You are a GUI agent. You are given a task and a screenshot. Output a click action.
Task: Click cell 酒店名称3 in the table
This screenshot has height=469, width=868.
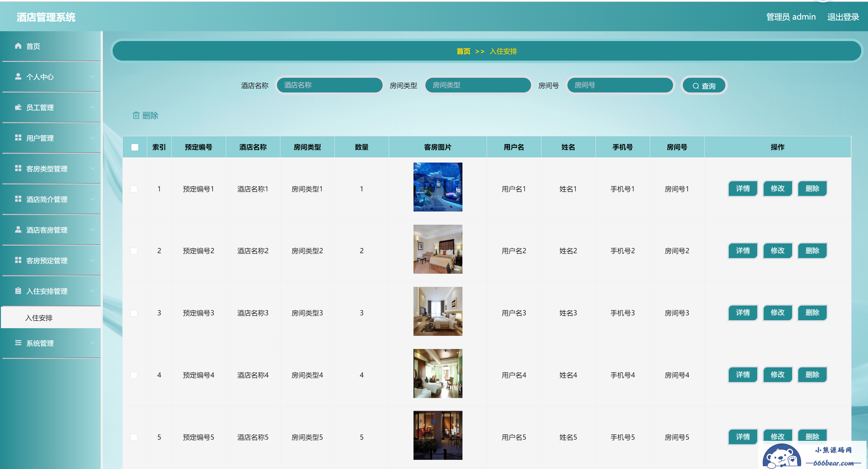pyautogui.click(x=253, y=313)
